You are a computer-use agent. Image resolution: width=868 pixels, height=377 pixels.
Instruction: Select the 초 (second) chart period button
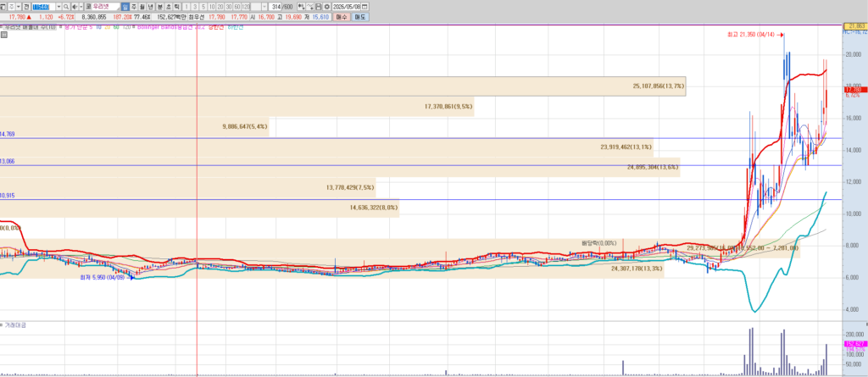pos(169,7)
